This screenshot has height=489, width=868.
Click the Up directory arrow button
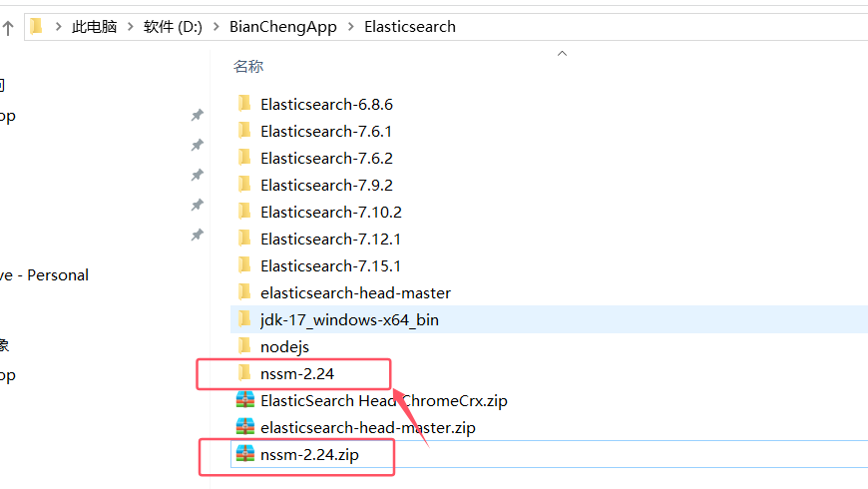(8, 28)
